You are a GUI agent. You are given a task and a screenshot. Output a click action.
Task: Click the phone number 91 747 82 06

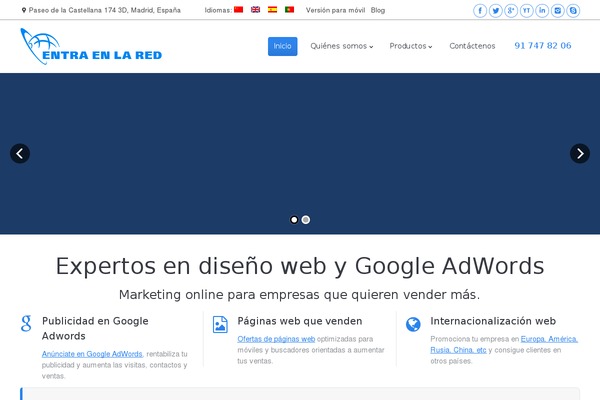tap(543, 46)
